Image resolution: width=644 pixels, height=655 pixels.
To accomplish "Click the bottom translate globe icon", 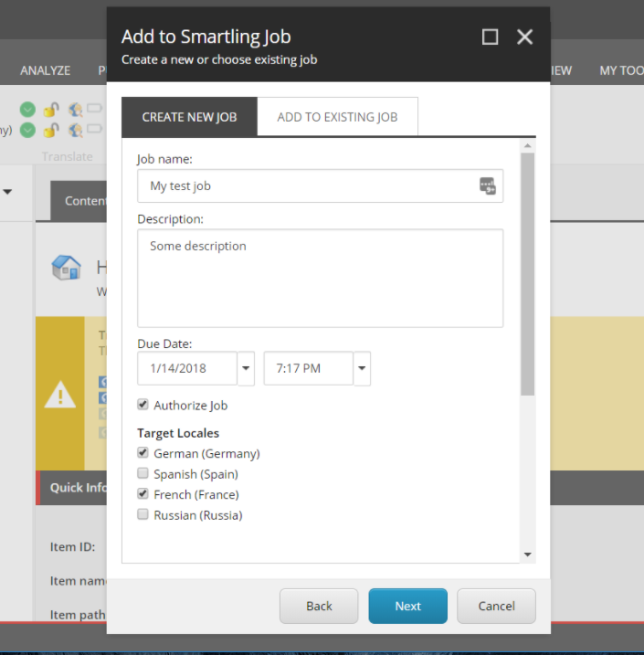I will coord(76,131).
